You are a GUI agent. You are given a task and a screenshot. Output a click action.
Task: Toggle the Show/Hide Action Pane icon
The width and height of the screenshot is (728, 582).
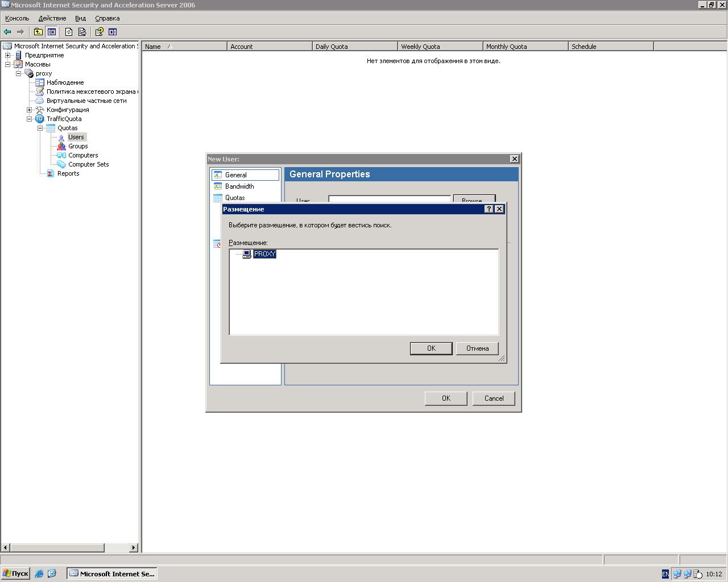tap(113, 32)
